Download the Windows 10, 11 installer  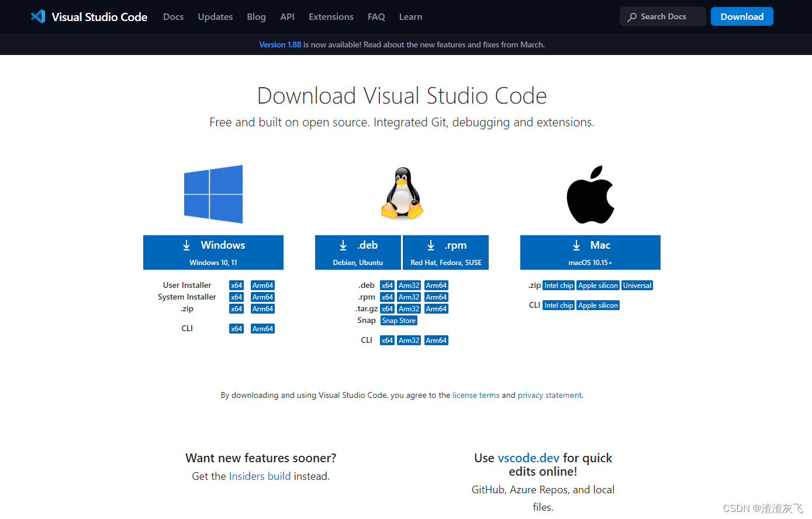213,252
